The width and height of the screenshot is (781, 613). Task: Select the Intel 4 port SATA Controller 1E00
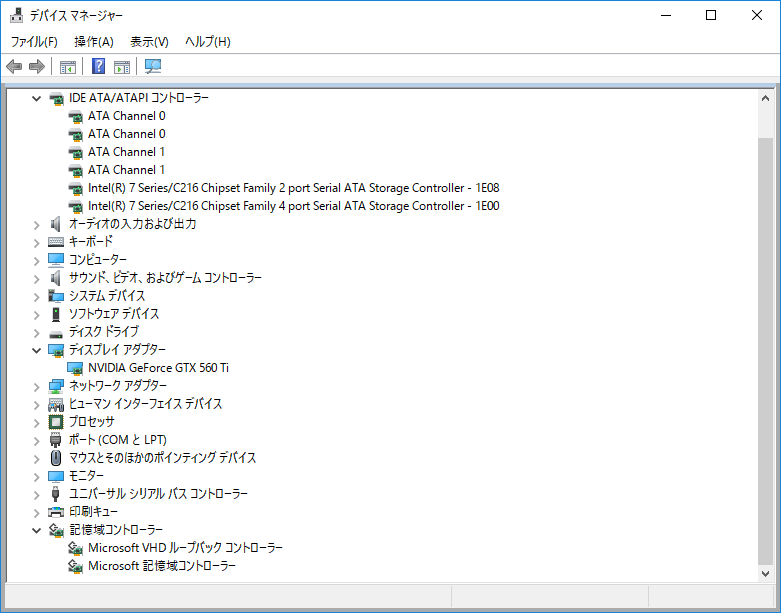(x=293, y=206)
